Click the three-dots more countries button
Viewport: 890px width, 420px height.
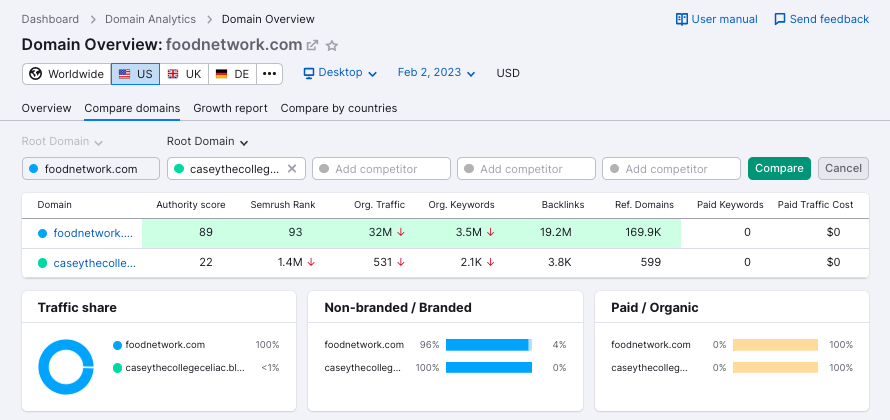pyautogui.click(x=269, y=74)
